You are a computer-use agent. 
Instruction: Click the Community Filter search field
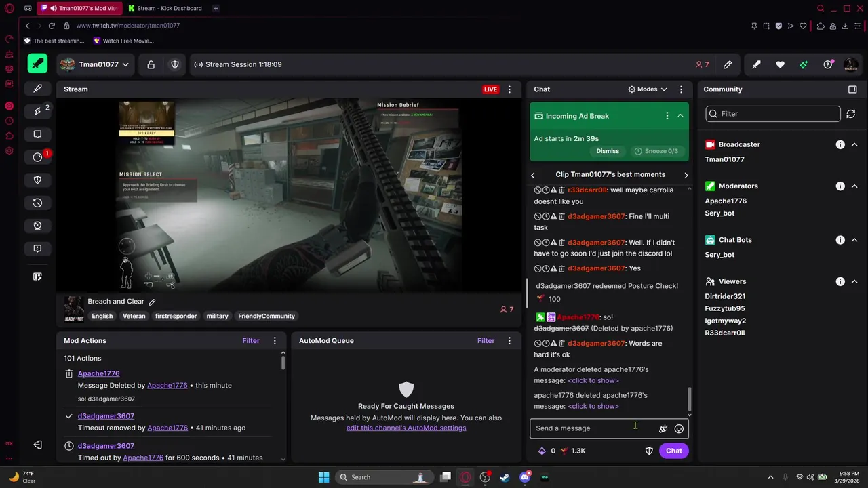click(x=773, y=114)
